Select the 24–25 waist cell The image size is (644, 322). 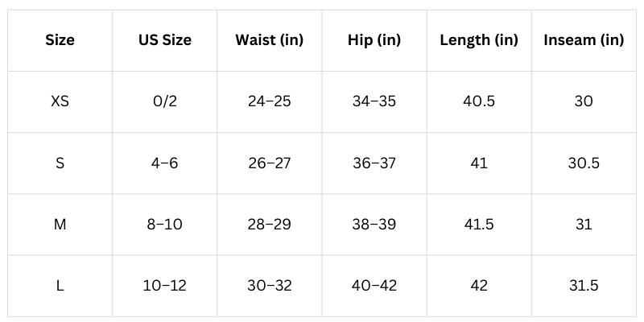click(x=269, y=101)
